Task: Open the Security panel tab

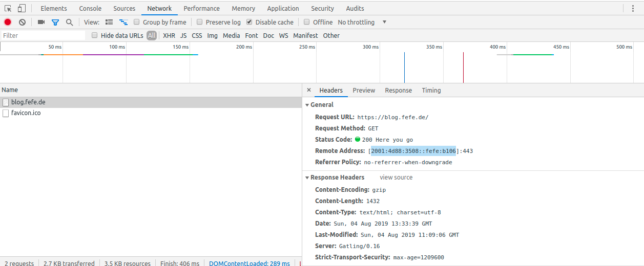Action: (323, 8)
